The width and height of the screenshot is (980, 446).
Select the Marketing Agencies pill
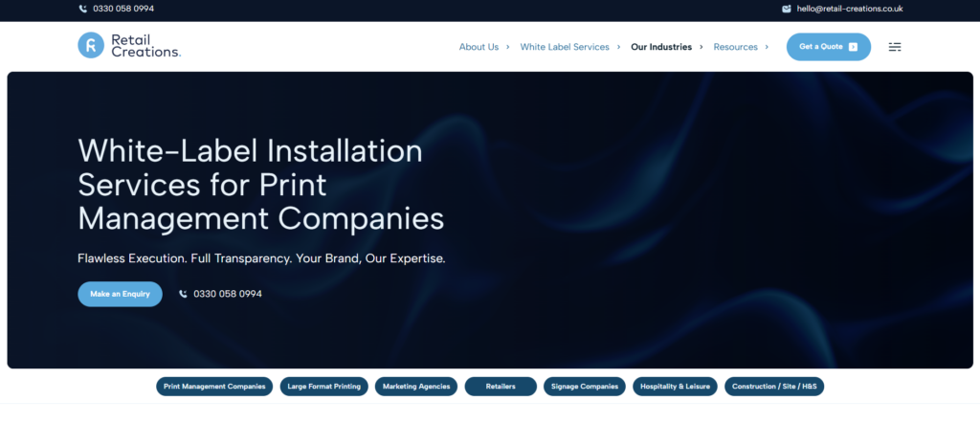416,387
